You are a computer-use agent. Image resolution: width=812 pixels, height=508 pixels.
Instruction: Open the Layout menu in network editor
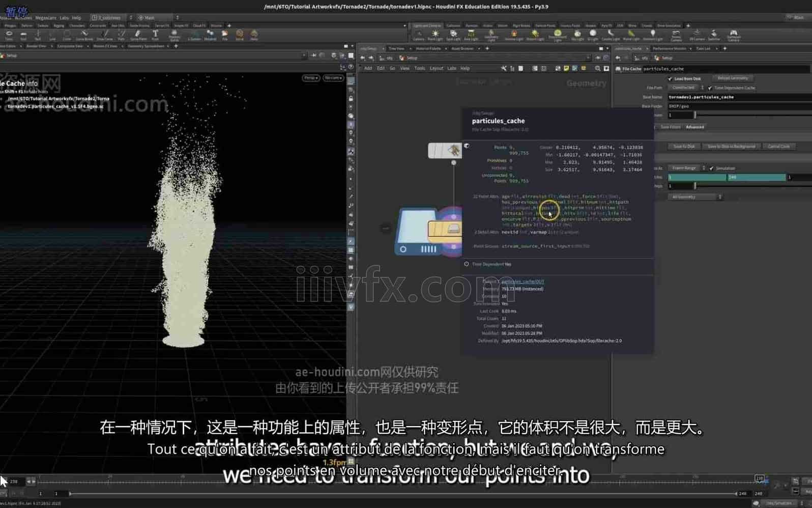pyautogui.click(x=436, y=68)
